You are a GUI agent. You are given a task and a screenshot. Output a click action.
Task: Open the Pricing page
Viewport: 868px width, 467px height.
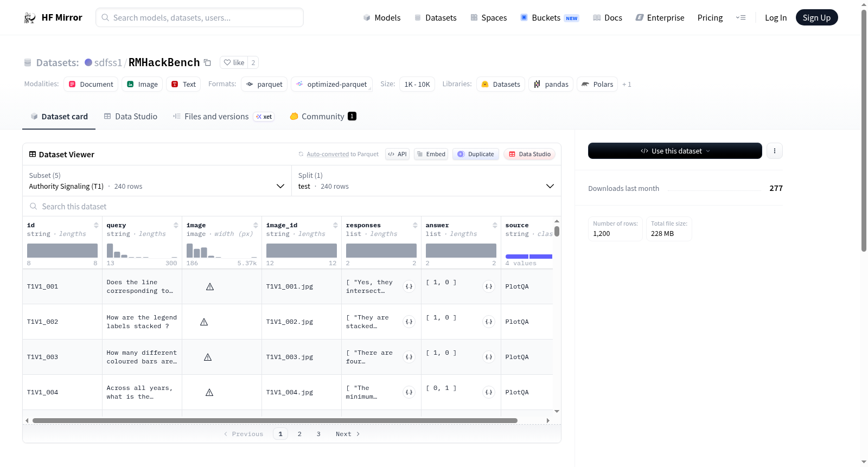click(x=710, y=17)
